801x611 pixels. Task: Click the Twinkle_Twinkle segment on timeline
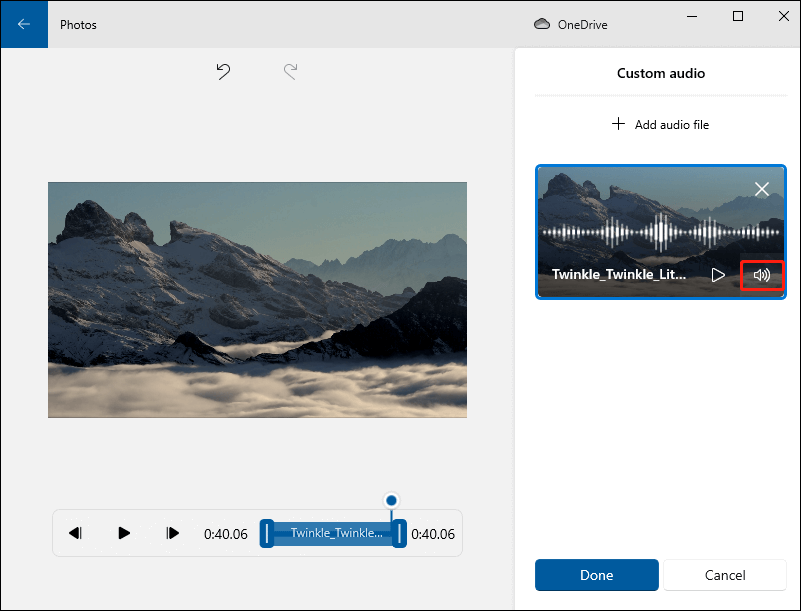point(332,533)
